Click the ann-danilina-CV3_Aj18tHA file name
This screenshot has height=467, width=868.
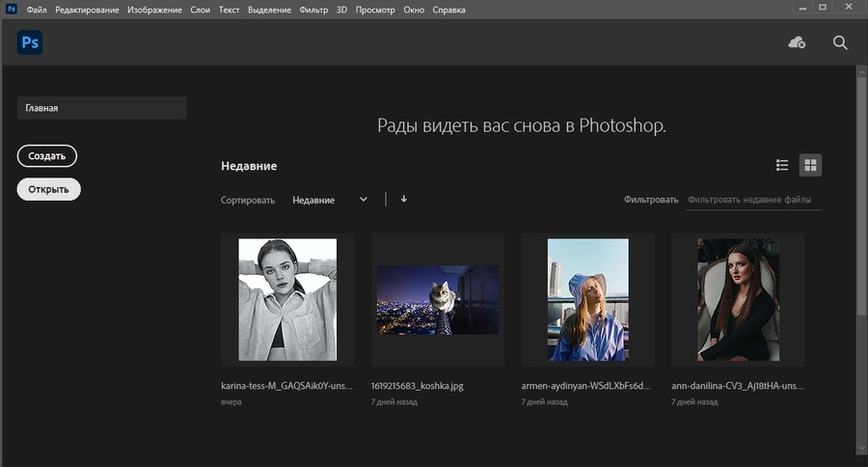tap(738, 386)
